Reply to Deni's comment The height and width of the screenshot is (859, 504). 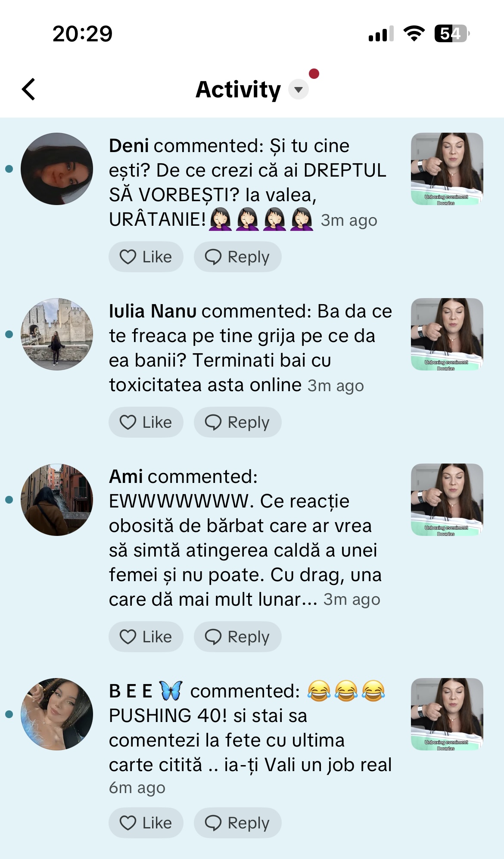(238, 257)
